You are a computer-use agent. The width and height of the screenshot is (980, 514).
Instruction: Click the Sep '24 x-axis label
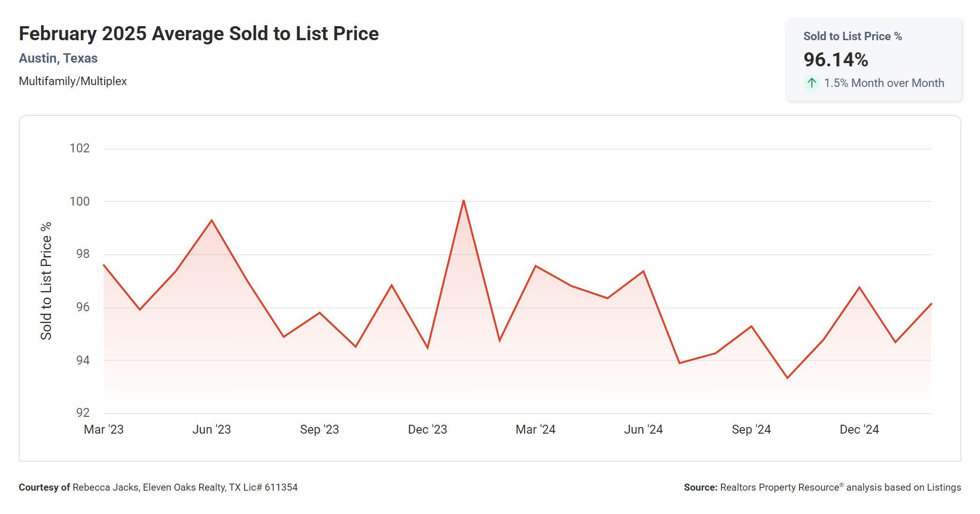point(751,429)
